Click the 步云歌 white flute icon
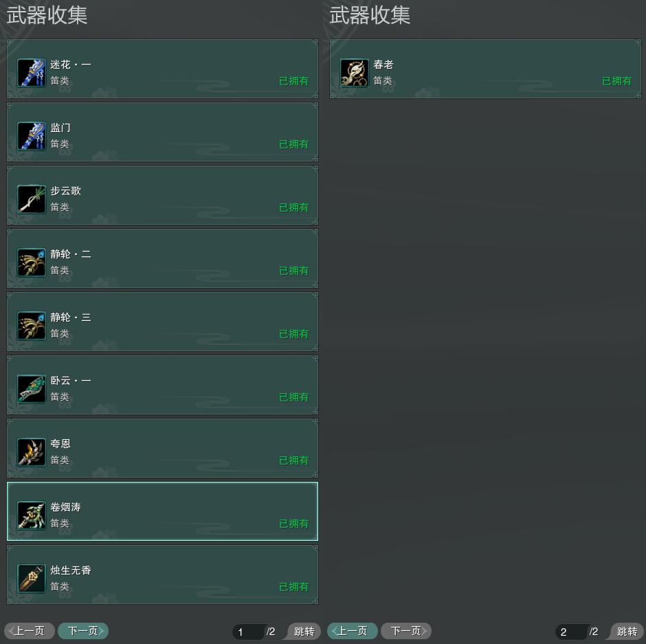This screenshot has height=644, width=646. coord(32,199)
